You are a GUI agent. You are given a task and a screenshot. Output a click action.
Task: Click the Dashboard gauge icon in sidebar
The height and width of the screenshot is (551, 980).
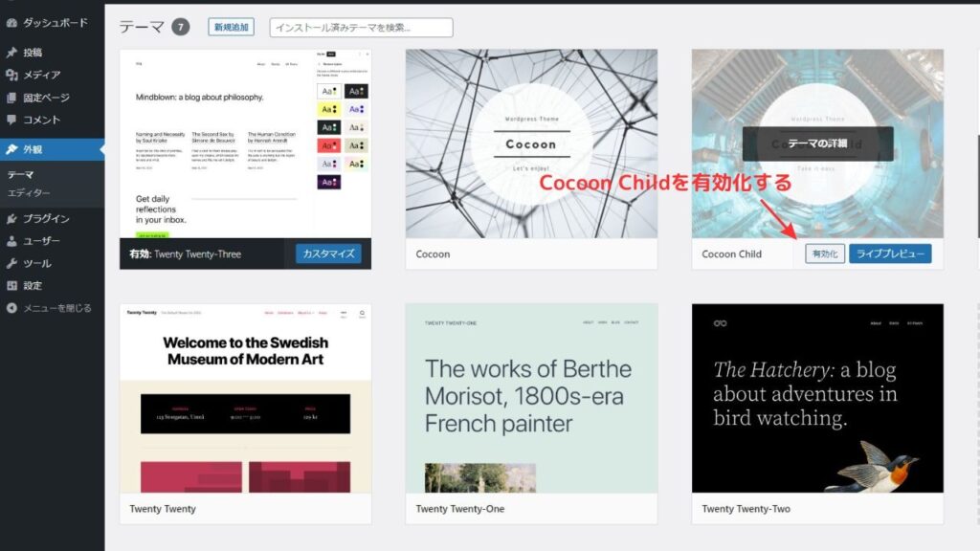click(11, 23)
